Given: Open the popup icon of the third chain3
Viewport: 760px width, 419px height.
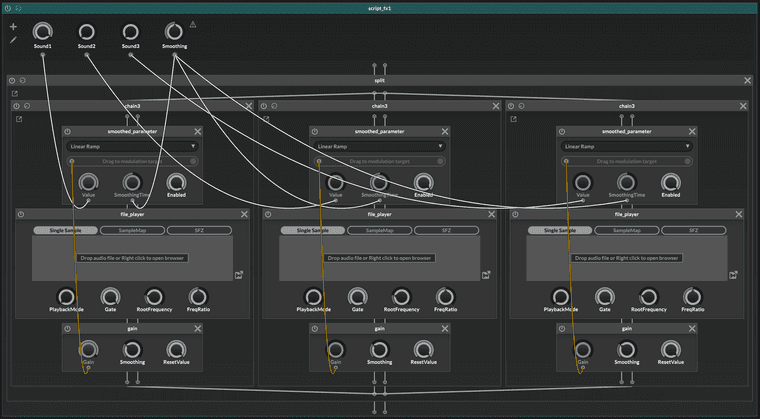Looking at the screenshot, I should click(x=513, y=119).
